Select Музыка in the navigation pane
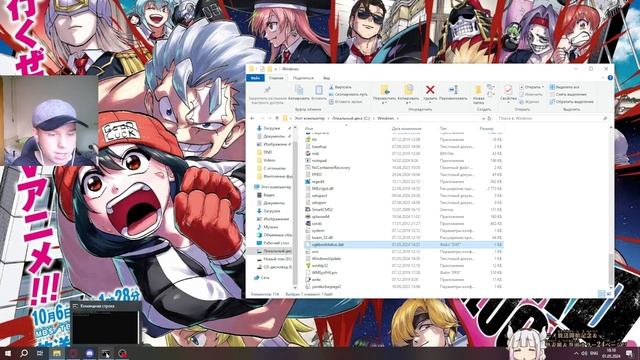This screenshot has width=640, height=360. pos(267,227)
